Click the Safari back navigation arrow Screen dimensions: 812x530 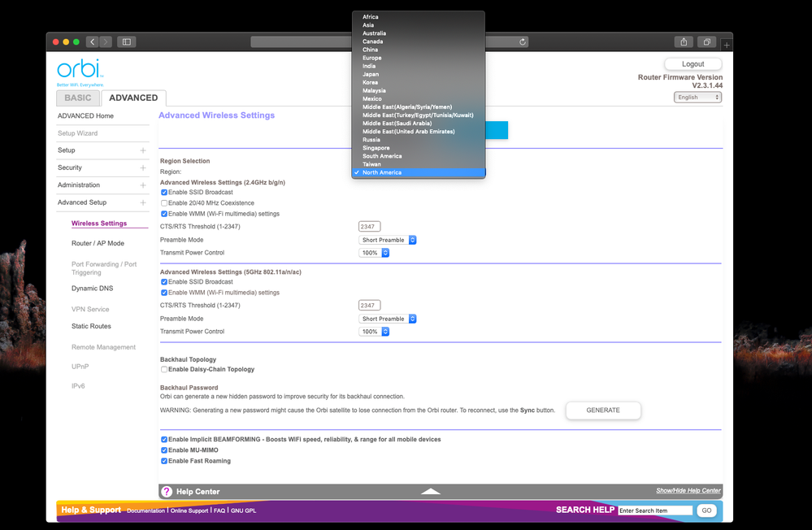click(92, 41)
